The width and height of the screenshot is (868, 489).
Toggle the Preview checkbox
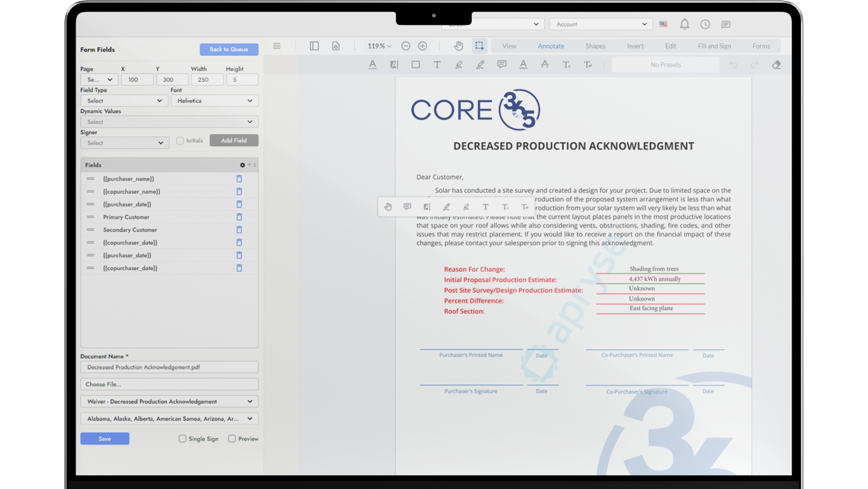coord(232,439)
